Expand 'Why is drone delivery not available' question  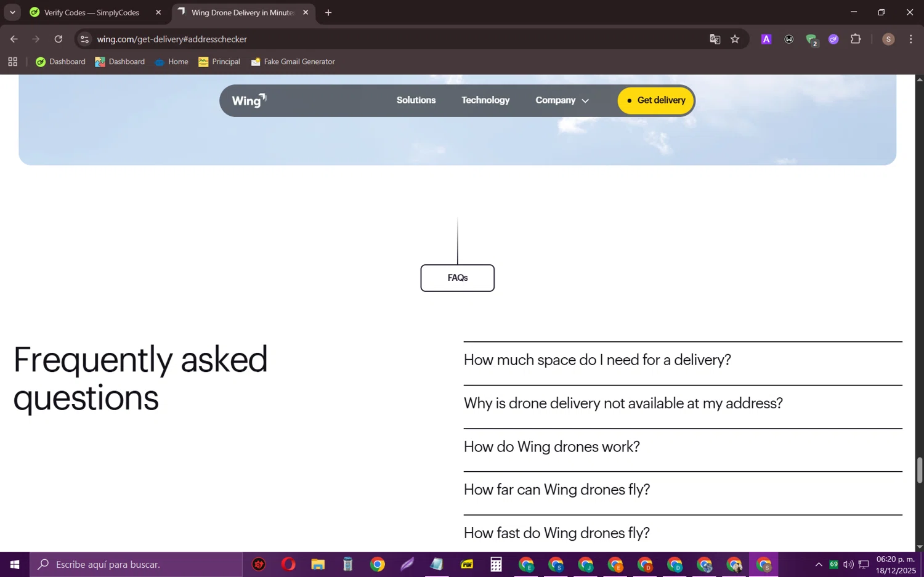[x=683, y=403]
